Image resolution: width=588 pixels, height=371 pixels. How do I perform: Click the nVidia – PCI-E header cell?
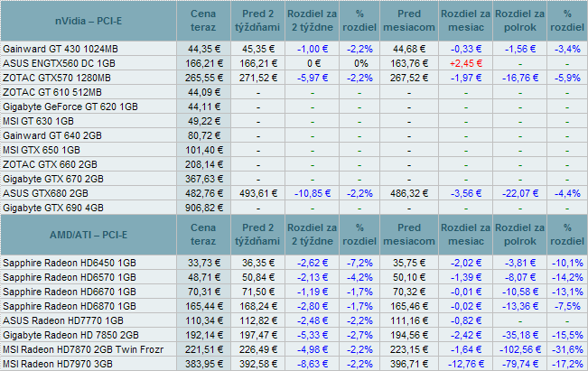coord(89,21)
